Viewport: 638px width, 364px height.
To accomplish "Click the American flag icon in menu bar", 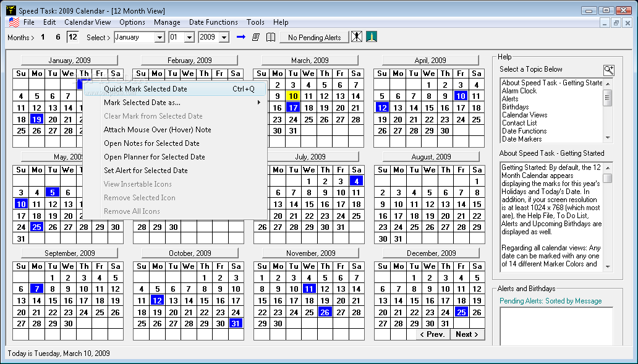I will [x=14, y=22].
